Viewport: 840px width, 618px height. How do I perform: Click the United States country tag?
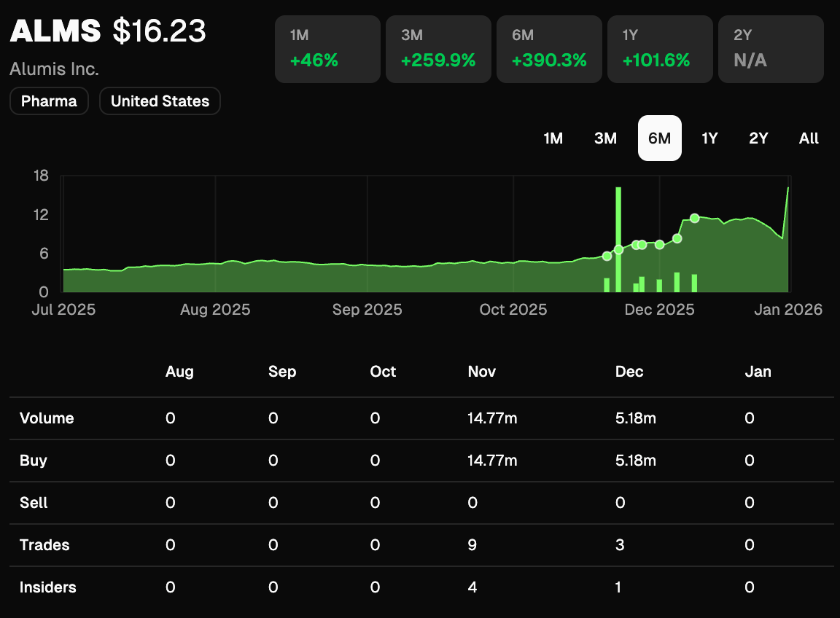[x=160, y=101]
